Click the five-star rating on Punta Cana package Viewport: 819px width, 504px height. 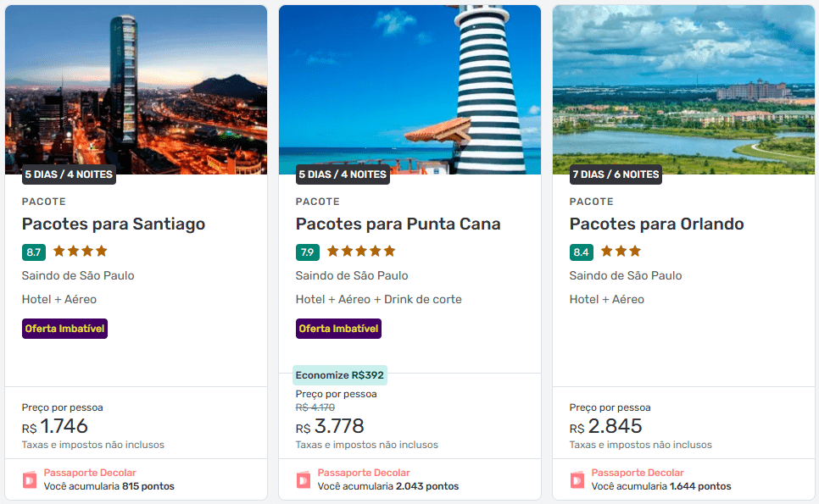coord(361,251)
